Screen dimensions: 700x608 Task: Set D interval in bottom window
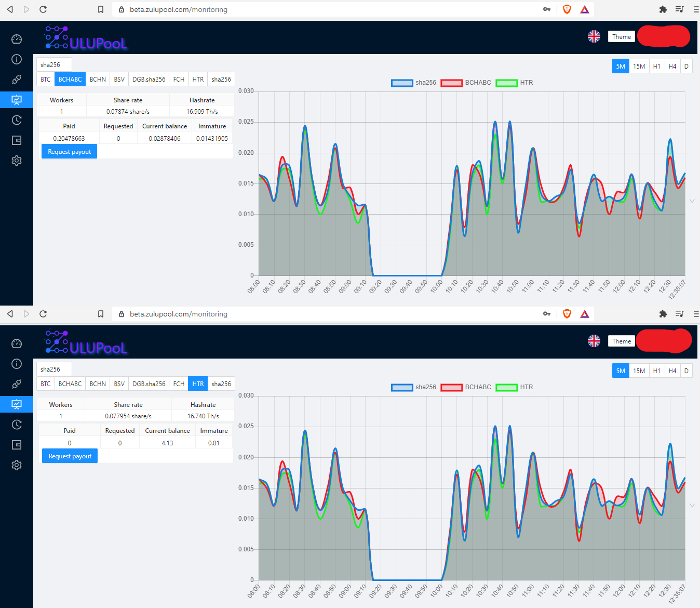686,371
